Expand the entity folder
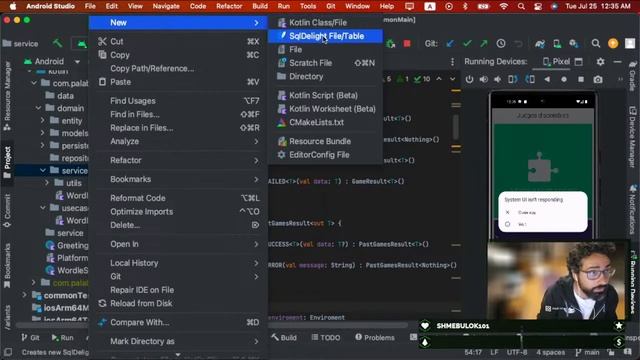This screenshot has height=360, width=640. click(42, 120)
